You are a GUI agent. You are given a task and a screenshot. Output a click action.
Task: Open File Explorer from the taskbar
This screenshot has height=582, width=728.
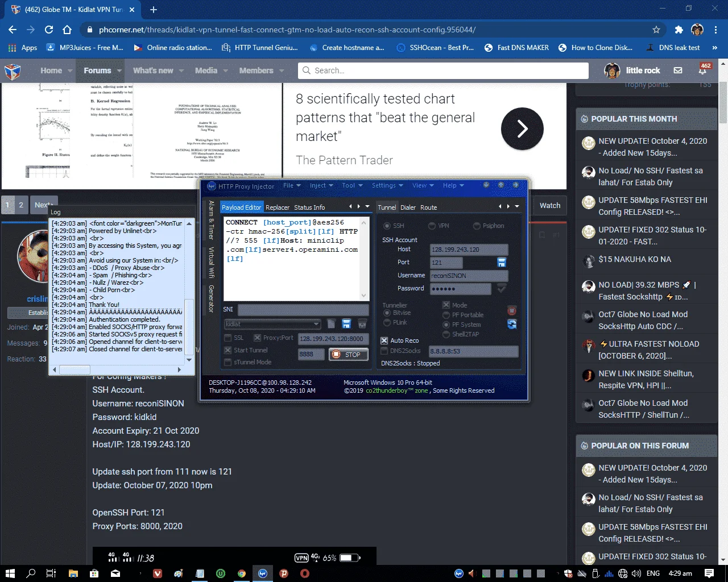73,573
